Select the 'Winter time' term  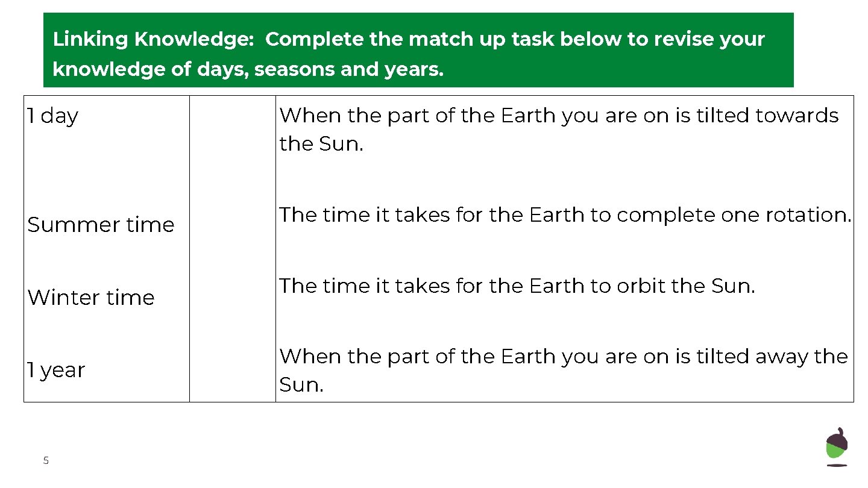click(x=91, y=298)
